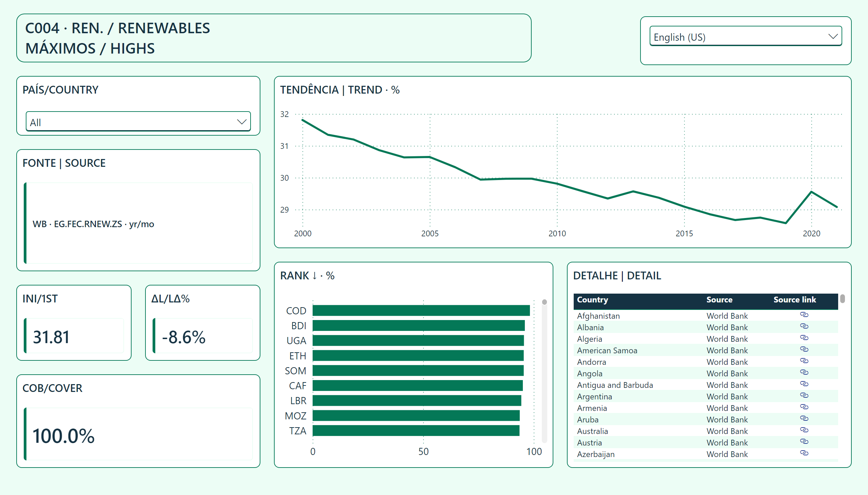Viewport: 868px width, 495px height.
Task: Click the rank chart vertical scrollbar handle
Action: click(544, 302)
